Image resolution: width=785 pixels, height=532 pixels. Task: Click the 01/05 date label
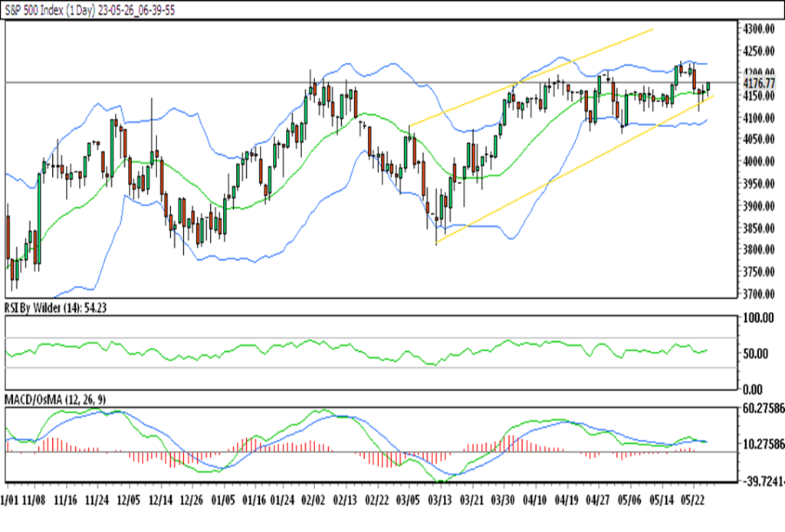point(223,500)
